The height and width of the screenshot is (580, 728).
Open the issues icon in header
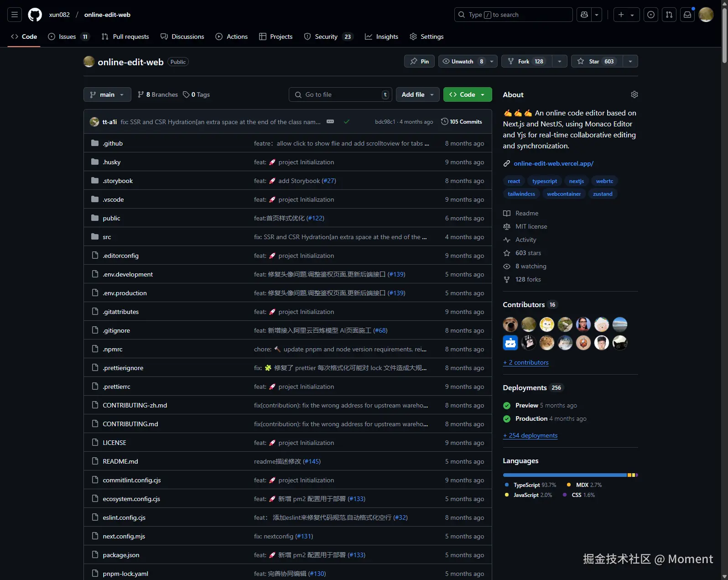pos(651,15)
